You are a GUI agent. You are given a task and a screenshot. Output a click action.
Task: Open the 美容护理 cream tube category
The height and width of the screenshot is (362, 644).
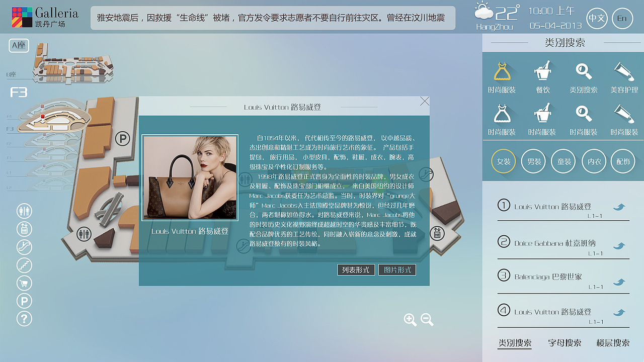coord(624,71)
